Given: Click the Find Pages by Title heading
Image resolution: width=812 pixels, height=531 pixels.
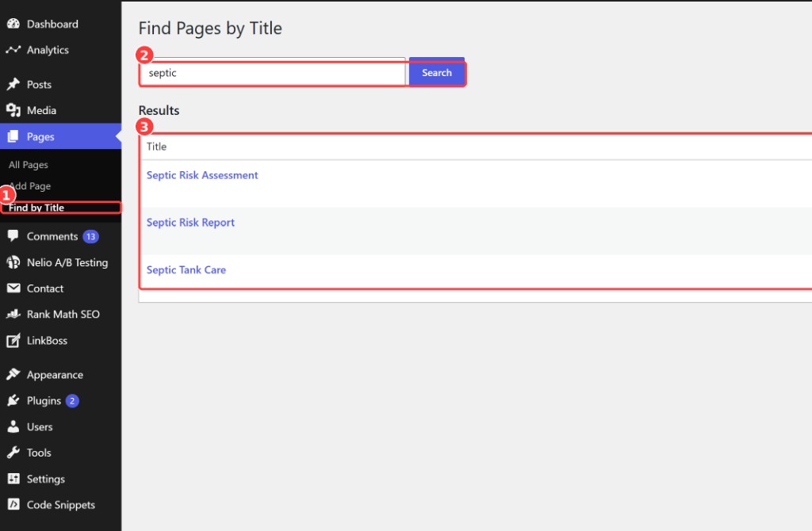Looking at the screenshot, I should (210, 29).
